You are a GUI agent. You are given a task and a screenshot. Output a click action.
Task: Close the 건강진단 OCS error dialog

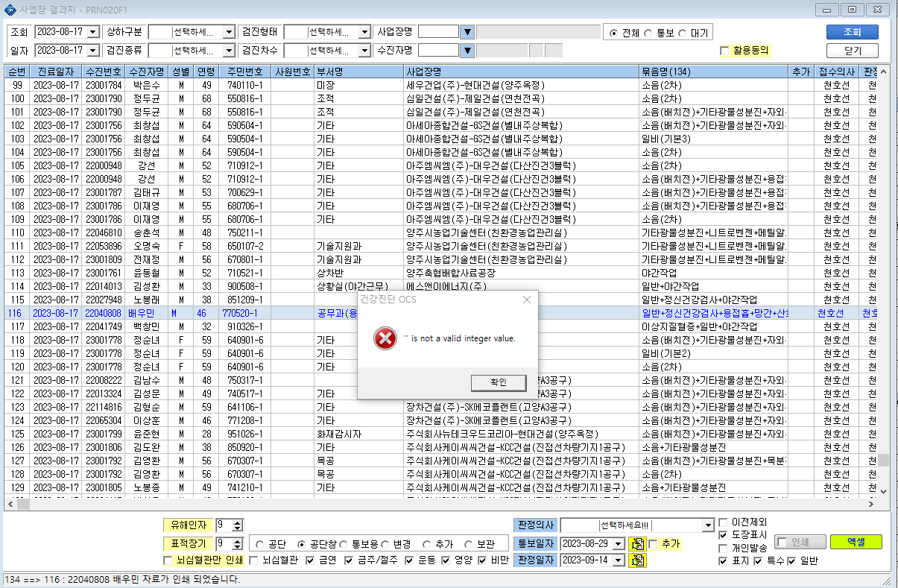pos(526,300)
